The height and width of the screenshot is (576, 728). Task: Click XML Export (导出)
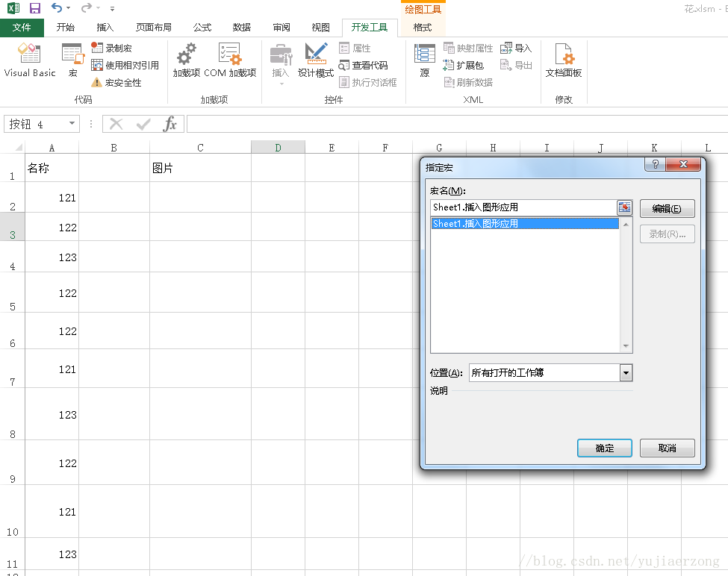516,66
